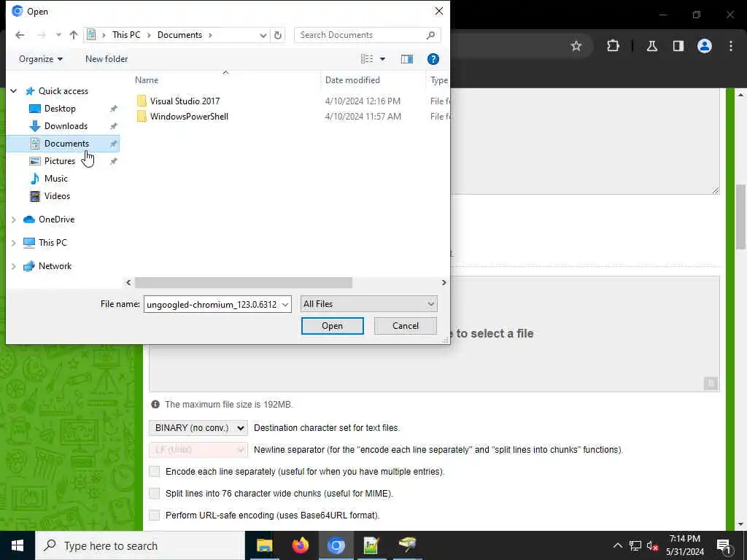
Task: Select the Visual Studio 2017 folder
Action: pyautogui.click(x=185, y=101)
